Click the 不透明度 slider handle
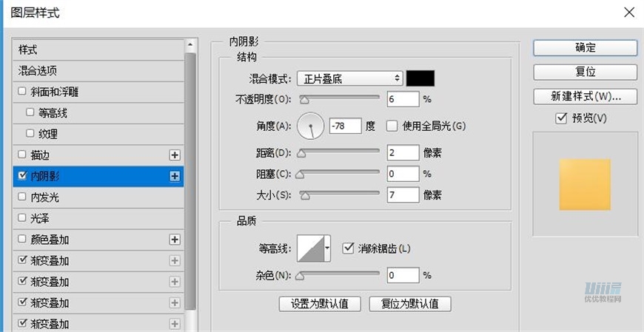The height and width of the screenshot is (332, 644). click(304, 100)
